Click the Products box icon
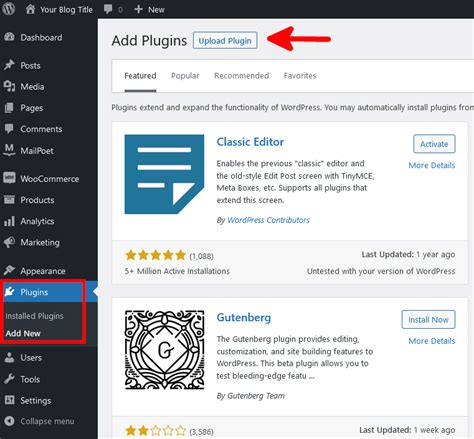 pos(9,200)
